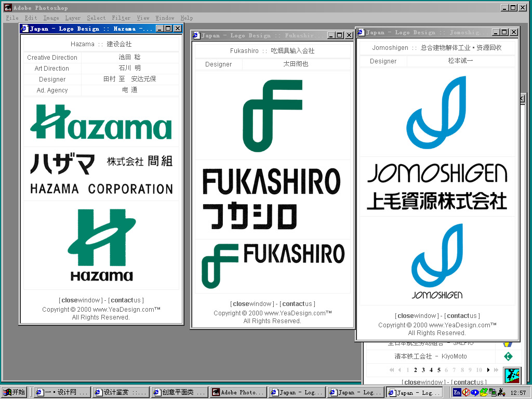Click the black JOMOSHIGEN 上毛資源株式会社 logotype
The height and width of the screenshot is (399, 532).
(437, 187)
